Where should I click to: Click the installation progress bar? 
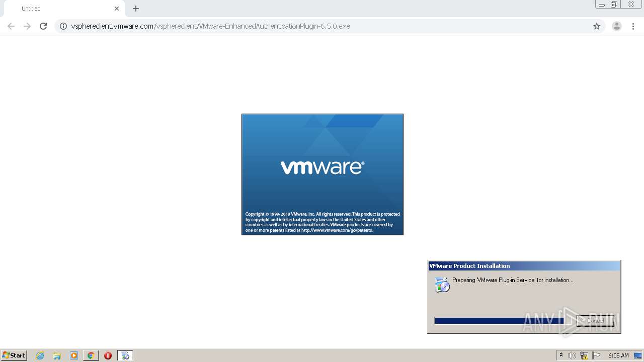(x=503, y=321)
